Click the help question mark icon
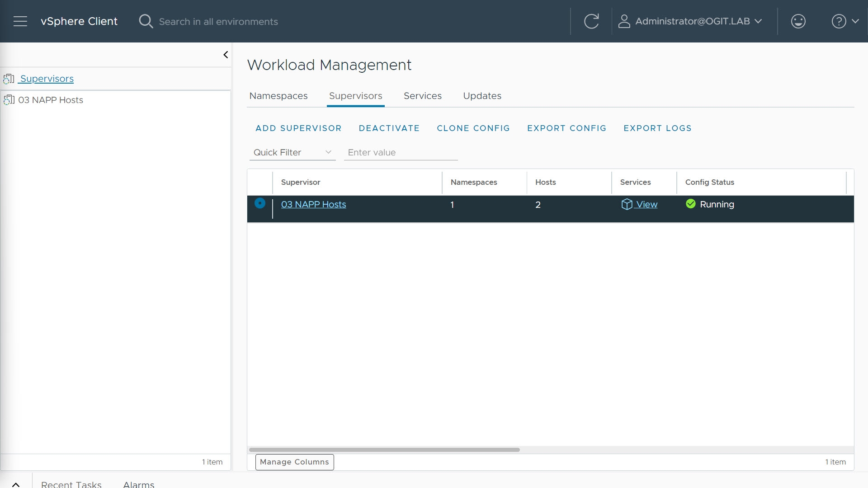 point(839,21)
